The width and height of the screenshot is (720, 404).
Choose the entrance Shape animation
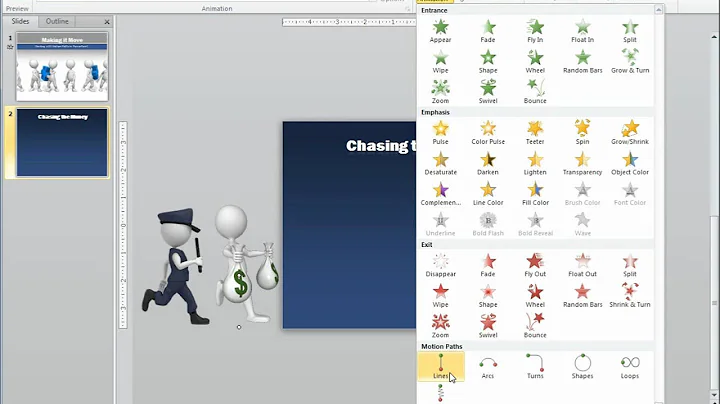point(488,62)
